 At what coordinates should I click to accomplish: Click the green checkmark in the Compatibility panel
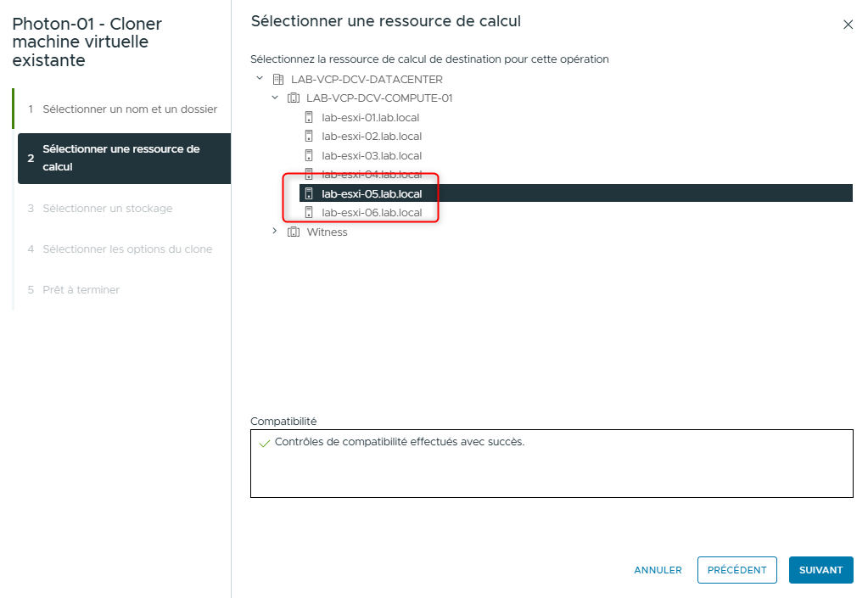pyautogui.click(x=264, y=442)
